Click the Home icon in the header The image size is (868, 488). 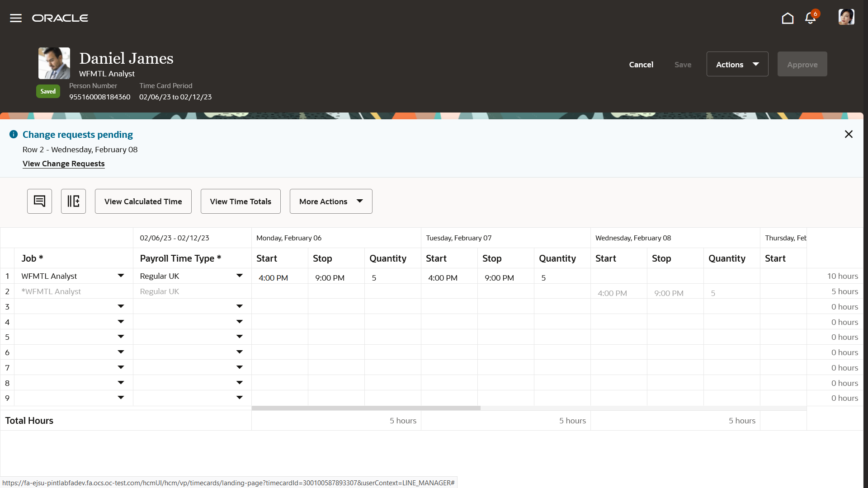[x=788, y=18]
